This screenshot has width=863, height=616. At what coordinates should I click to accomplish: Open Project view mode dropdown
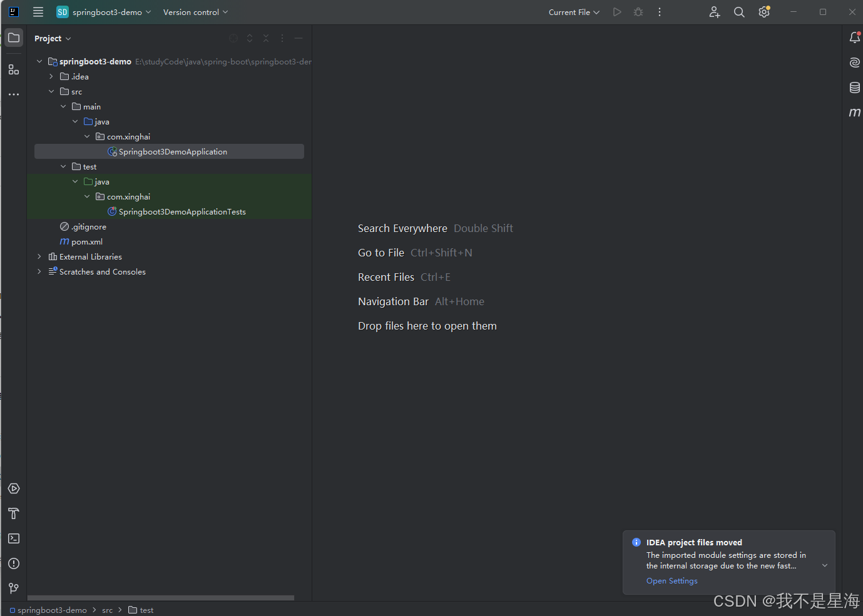pyautogui.click(x=53, y=38)
